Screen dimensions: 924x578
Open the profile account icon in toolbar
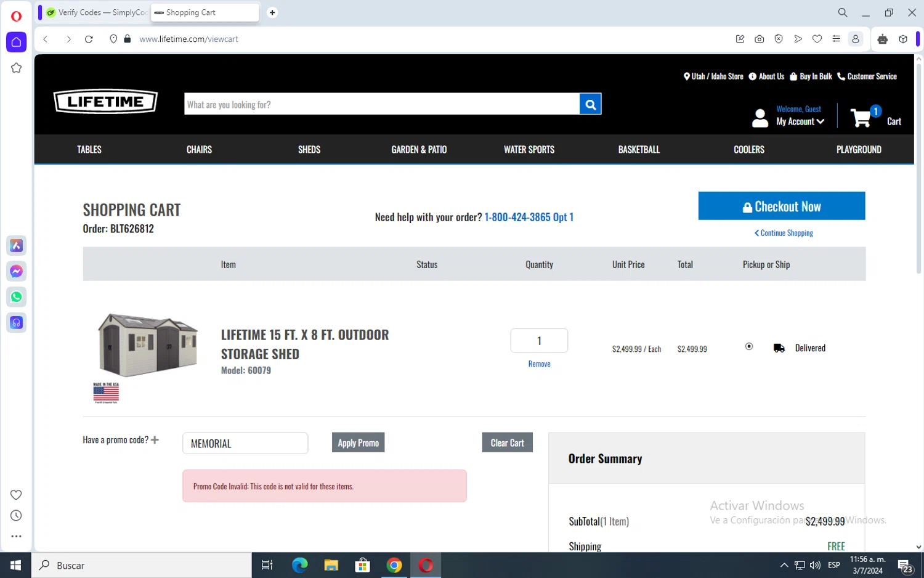856,39
